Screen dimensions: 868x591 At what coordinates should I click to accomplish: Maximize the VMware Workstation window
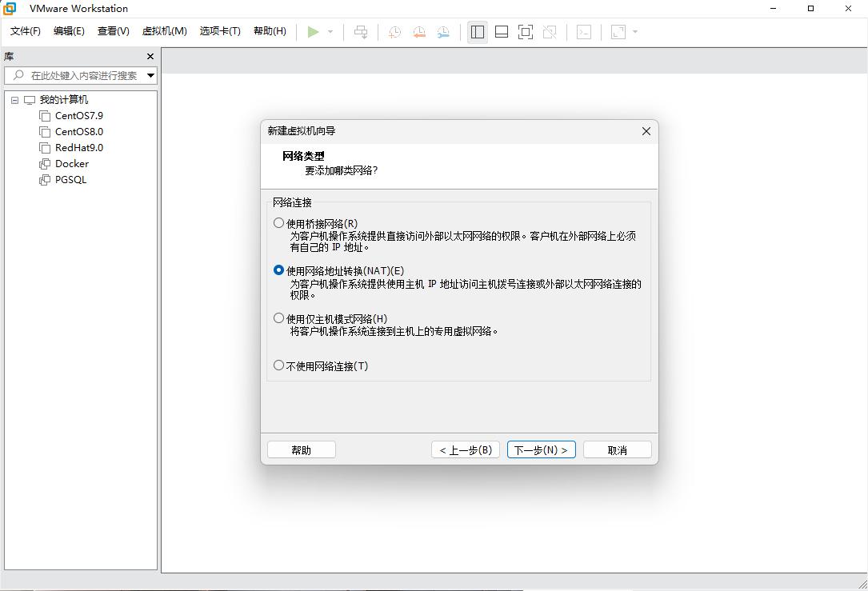tap(811, 8)
